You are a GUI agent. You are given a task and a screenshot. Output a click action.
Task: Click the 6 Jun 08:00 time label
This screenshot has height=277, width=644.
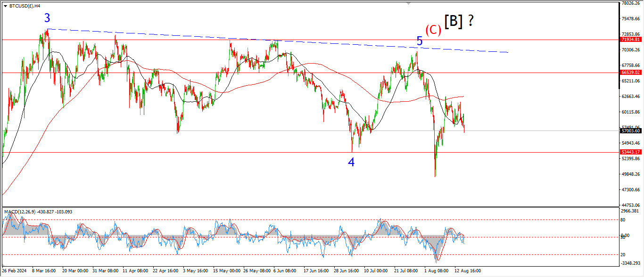[x=285, y=272]
